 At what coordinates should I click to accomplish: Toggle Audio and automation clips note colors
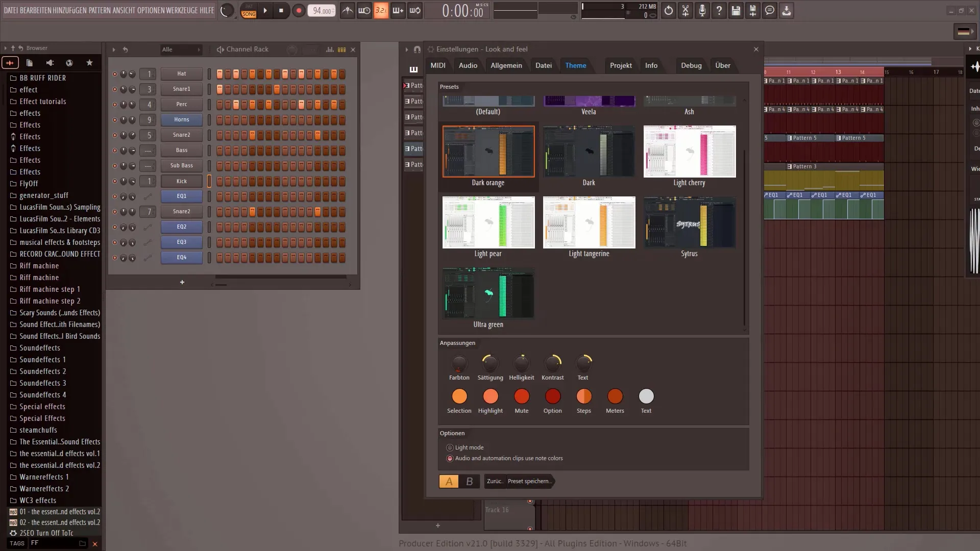click(450, 458)
